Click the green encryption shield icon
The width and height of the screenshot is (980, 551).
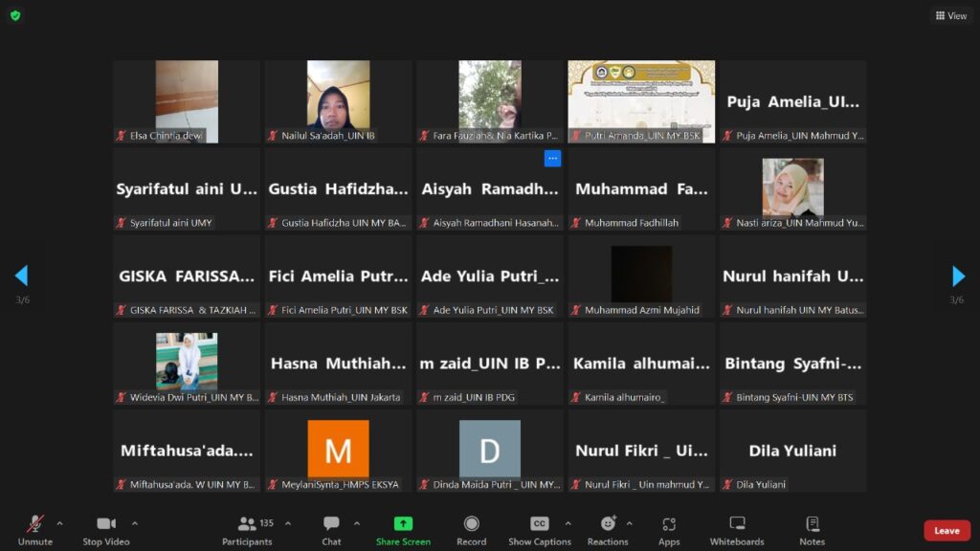pos(15,15)
